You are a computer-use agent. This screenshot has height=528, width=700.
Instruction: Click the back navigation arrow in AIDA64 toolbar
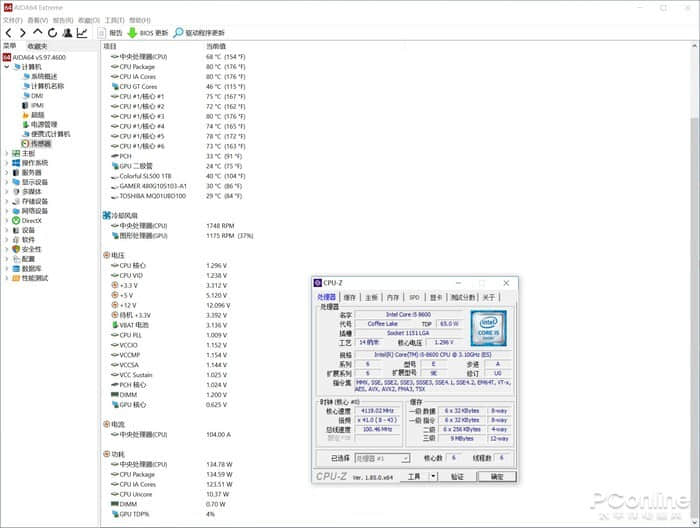[x=8, y=33]
